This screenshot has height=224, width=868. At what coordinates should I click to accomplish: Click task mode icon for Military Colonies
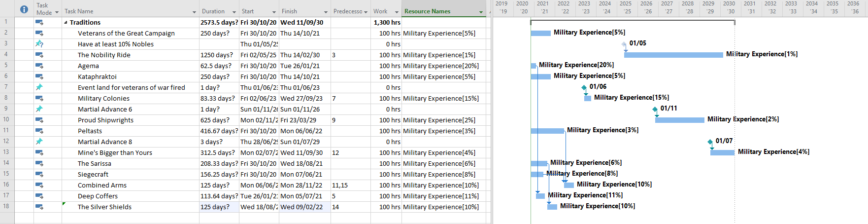tap(39, 99)
